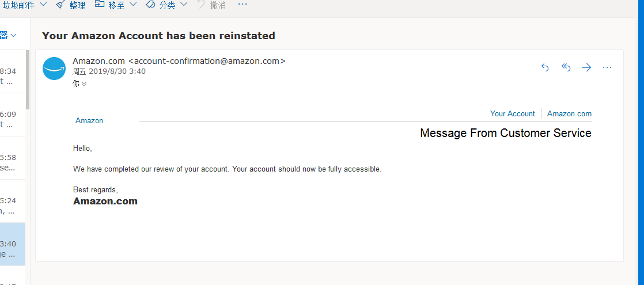
Task: Open the 5:58 message in list
Action: pos(13,158)
